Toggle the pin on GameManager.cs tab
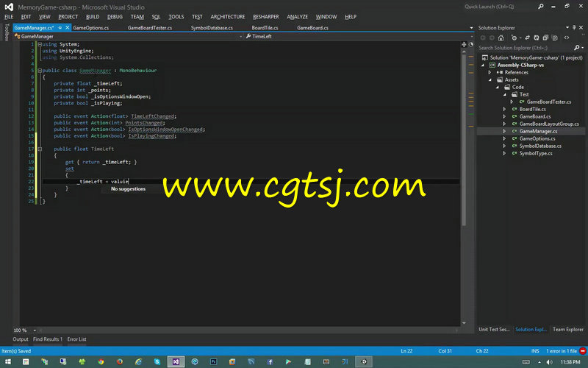The image size is (588, 368). coord(60,27)
